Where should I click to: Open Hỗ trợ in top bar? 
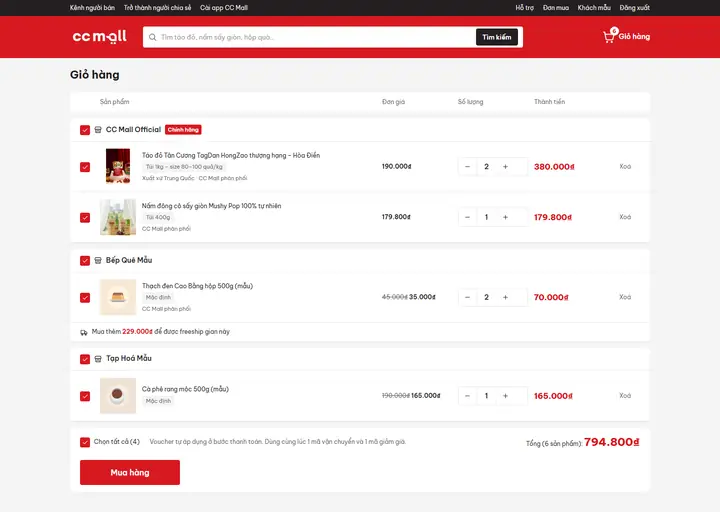[524, 8]
